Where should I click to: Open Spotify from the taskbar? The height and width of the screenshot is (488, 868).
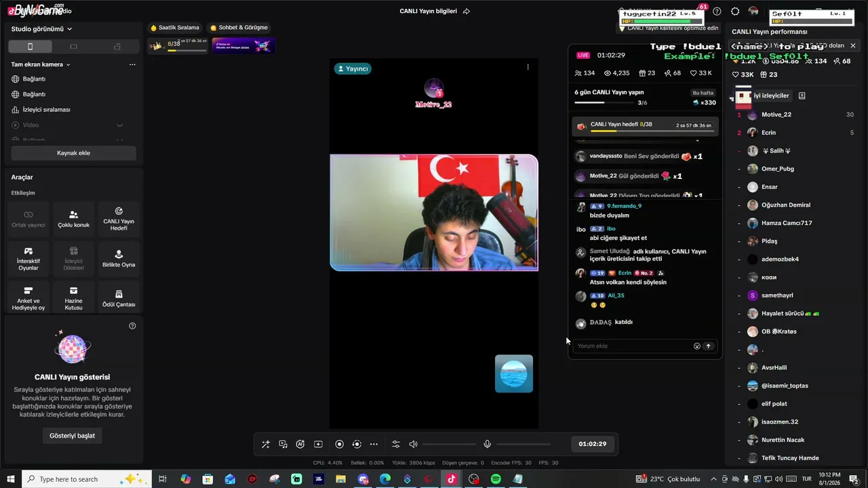[496, 479]
